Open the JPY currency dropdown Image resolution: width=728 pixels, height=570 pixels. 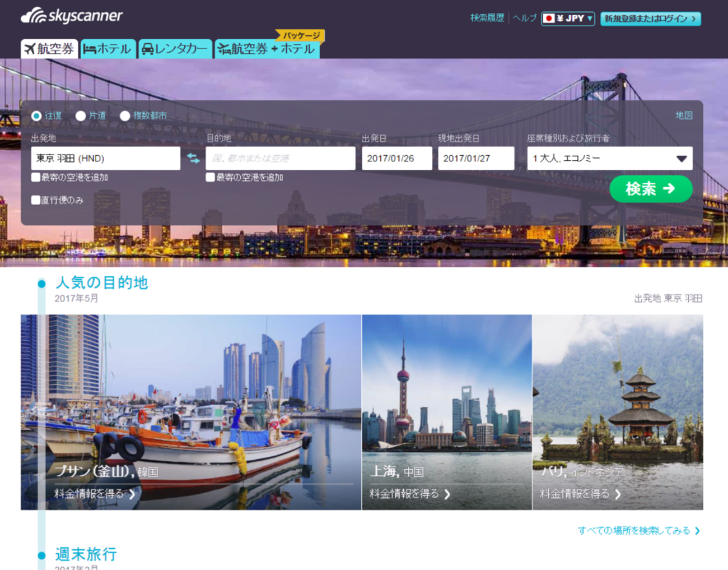tap(568, 18)
